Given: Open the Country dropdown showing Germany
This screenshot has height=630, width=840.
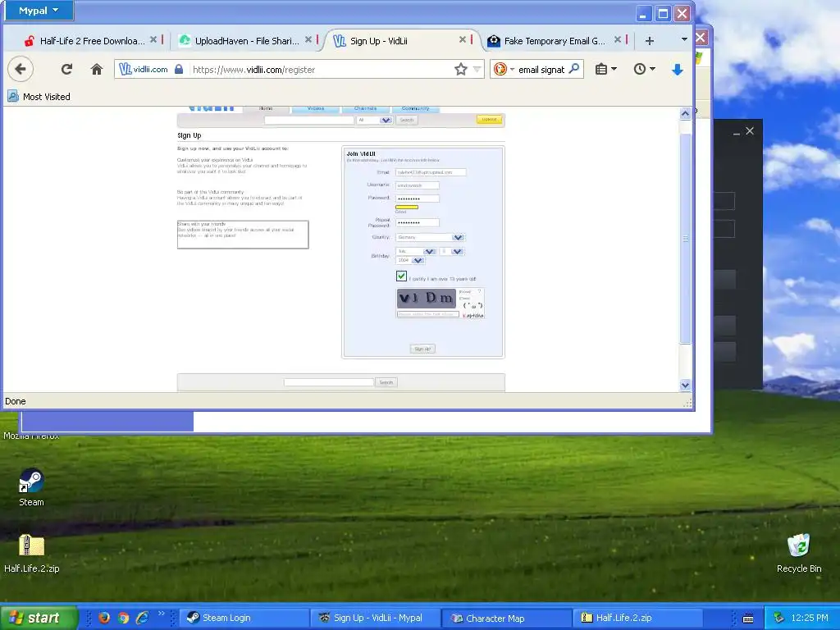Looking at the screenshot, I should pos(430,237).
